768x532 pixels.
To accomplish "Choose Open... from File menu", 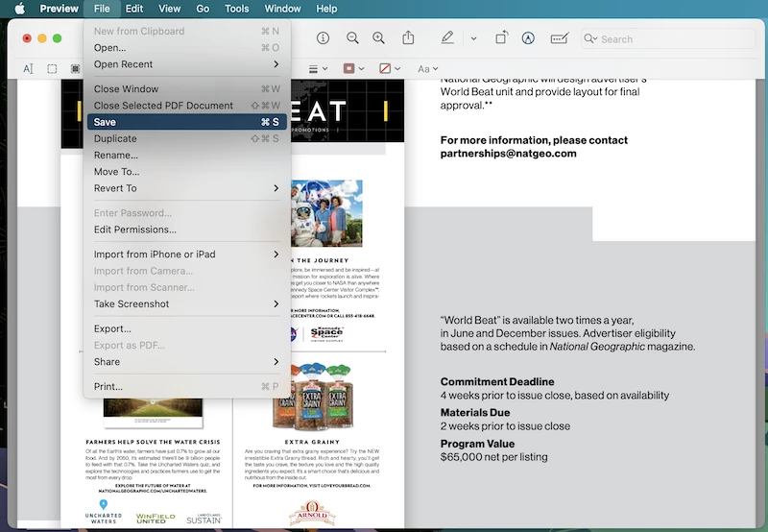I will [186, 47].
